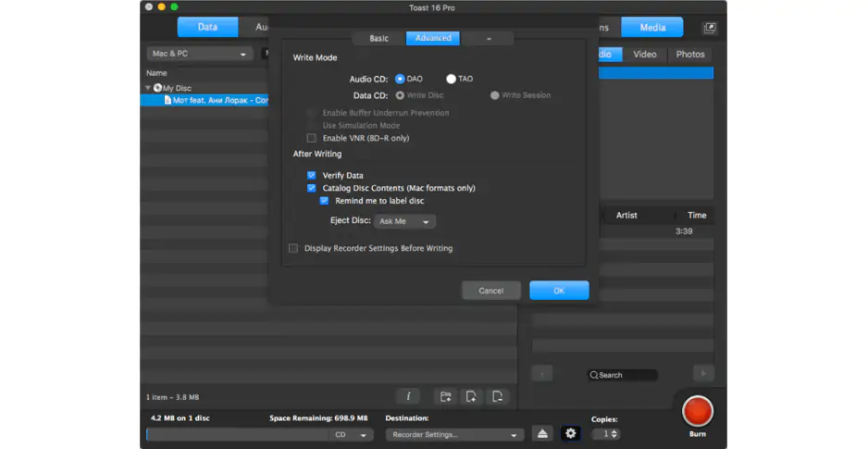
Task: Click the add file icon
Action: [x=472, y=396]
